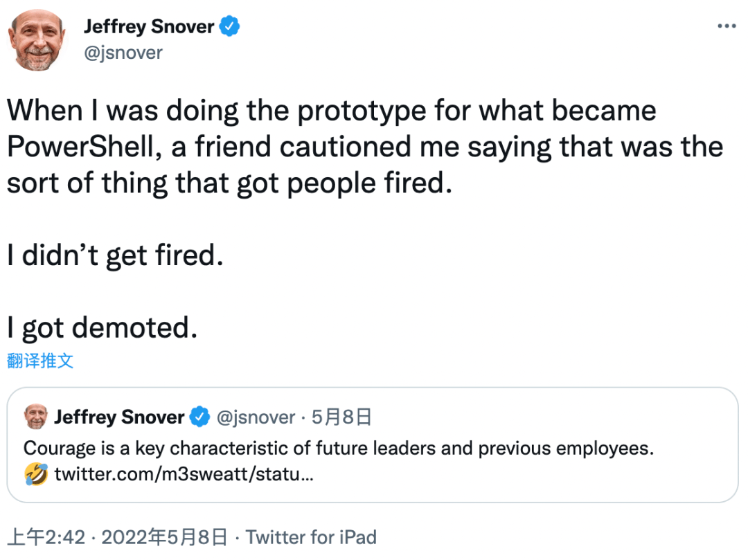Click the Twitter for iPad source label

tap(311, 536)
